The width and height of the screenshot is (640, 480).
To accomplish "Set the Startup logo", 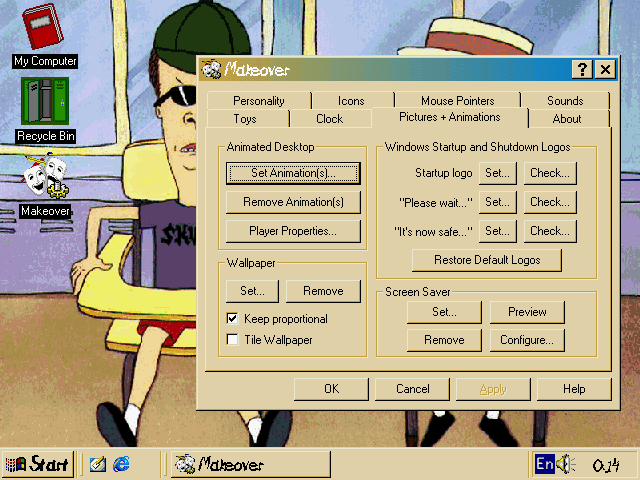I will coord(498,173).
